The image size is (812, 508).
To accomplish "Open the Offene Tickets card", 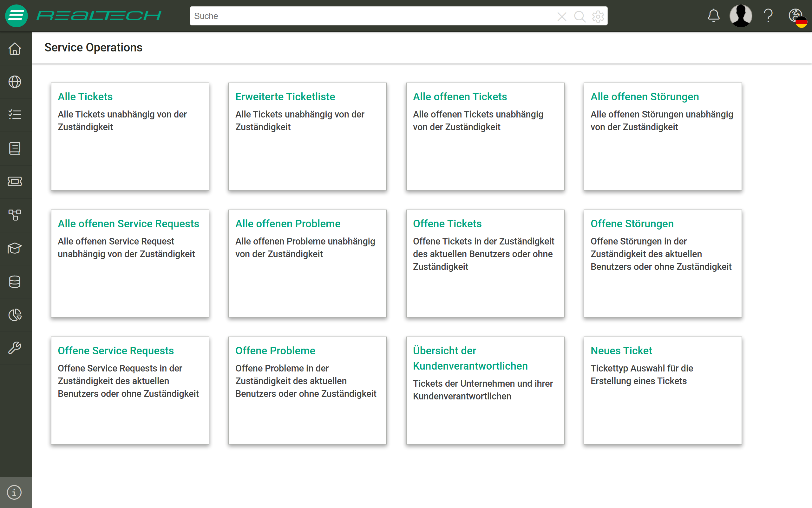I will click(x=485, y=264).
